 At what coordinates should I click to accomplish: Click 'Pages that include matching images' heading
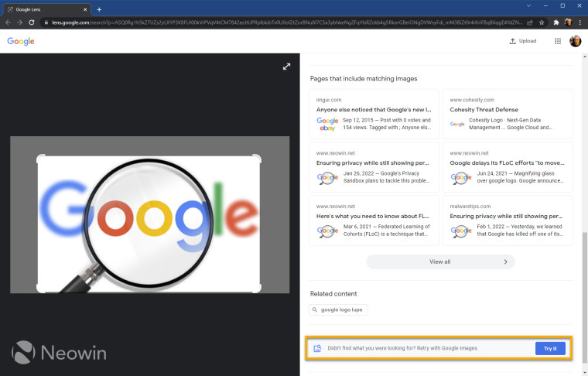(x=364, y=78)
